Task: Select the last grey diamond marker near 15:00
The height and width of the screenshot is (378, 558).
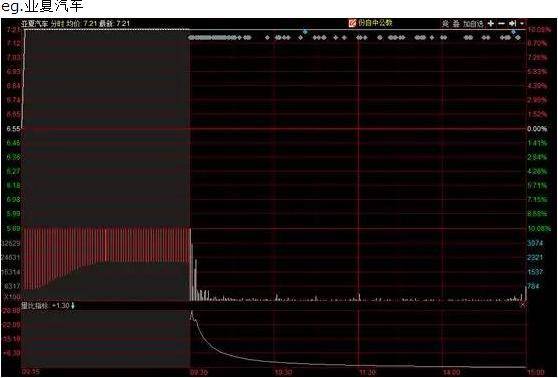Action: 518,37
